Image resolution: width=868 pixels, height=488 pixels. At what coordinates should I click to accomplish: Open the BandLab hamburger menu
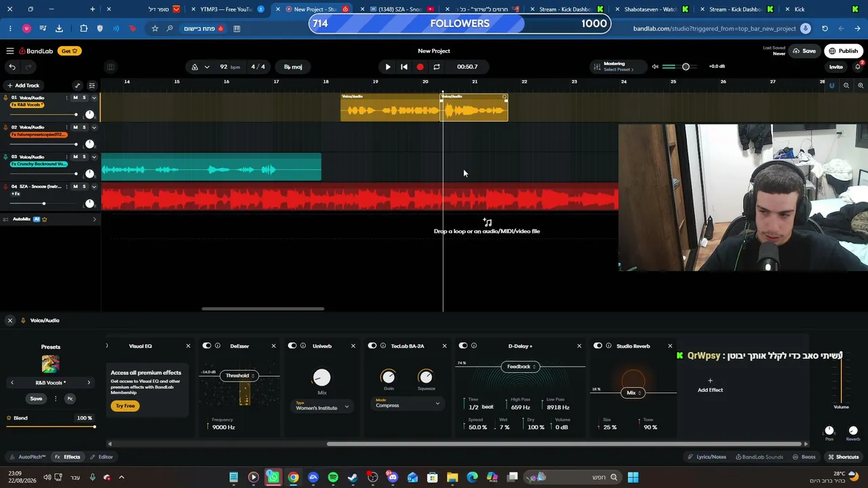coord(10,51)
